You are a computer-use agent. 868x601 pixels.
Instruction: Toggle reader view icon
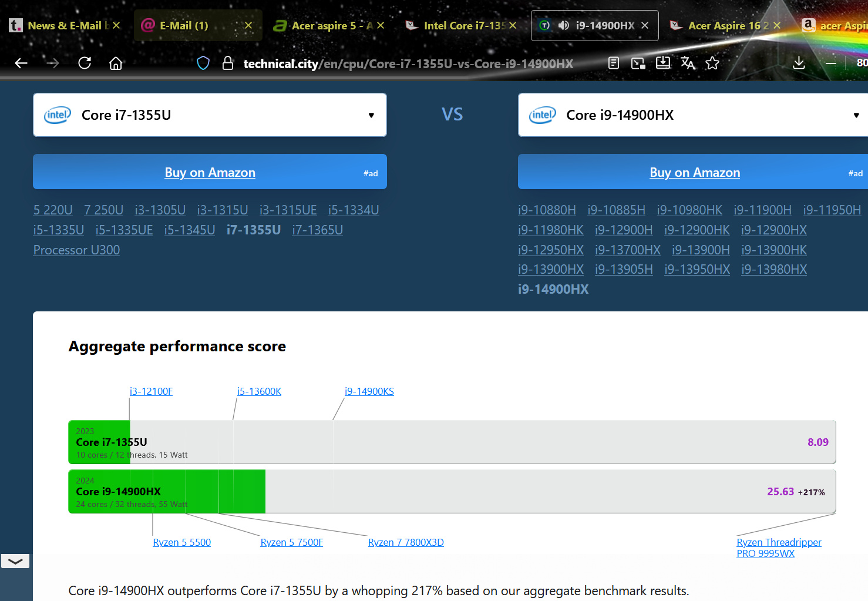coord(614,63)
